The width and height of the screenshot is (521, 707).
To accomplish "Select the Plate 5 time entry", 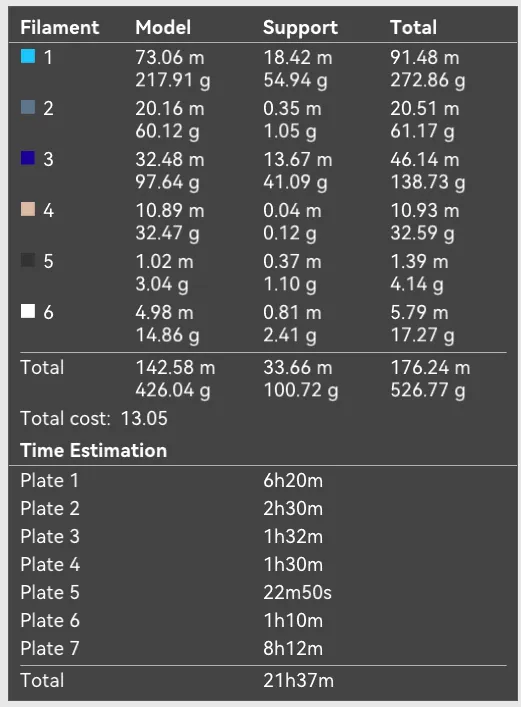I will point(263,592).
